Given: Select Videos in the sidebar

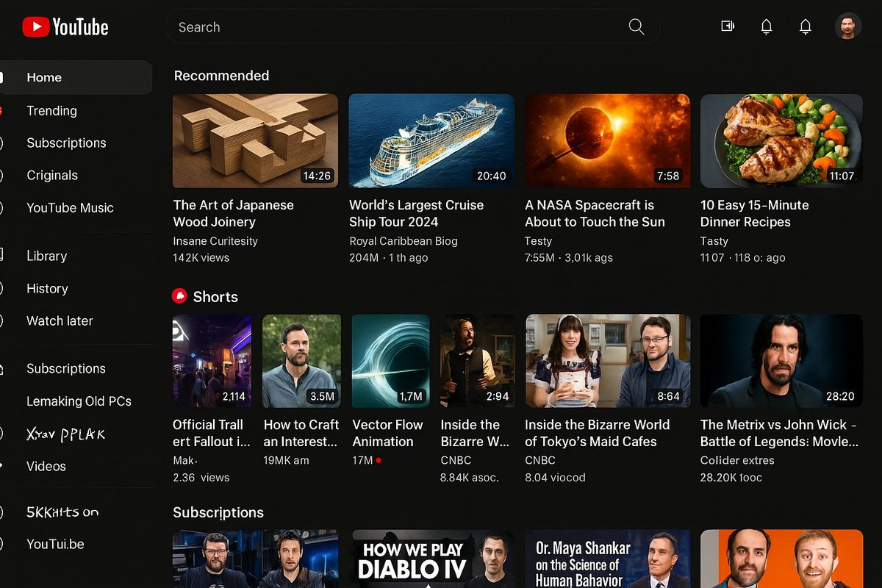Looking at the screenshot, I should [46, 466].
